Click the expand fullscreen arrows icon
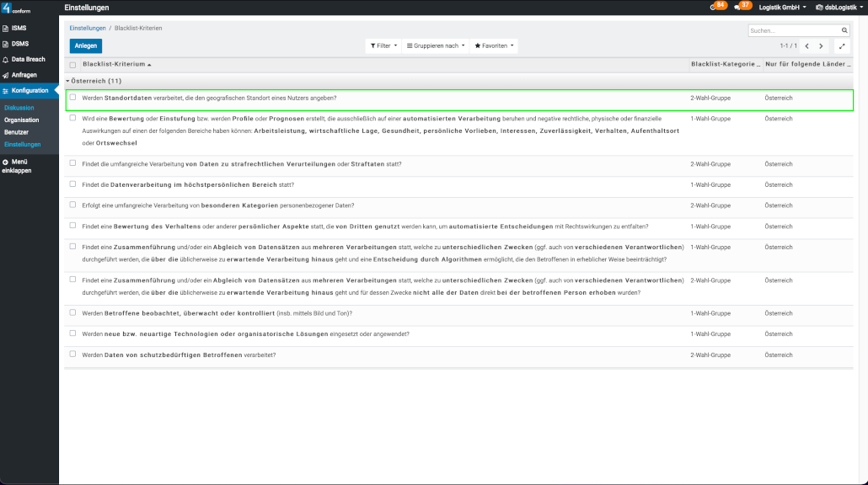868x485 pixels. click(841, 46)
